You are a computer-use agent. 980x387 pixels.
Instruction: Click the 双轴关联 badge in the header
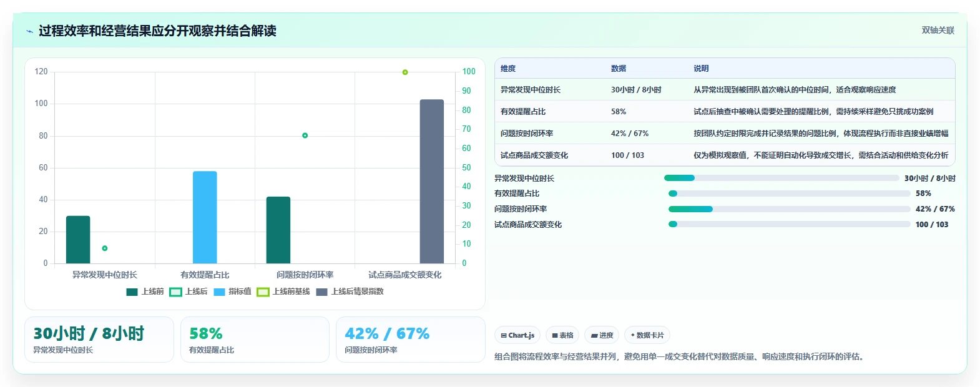[938, 30]
